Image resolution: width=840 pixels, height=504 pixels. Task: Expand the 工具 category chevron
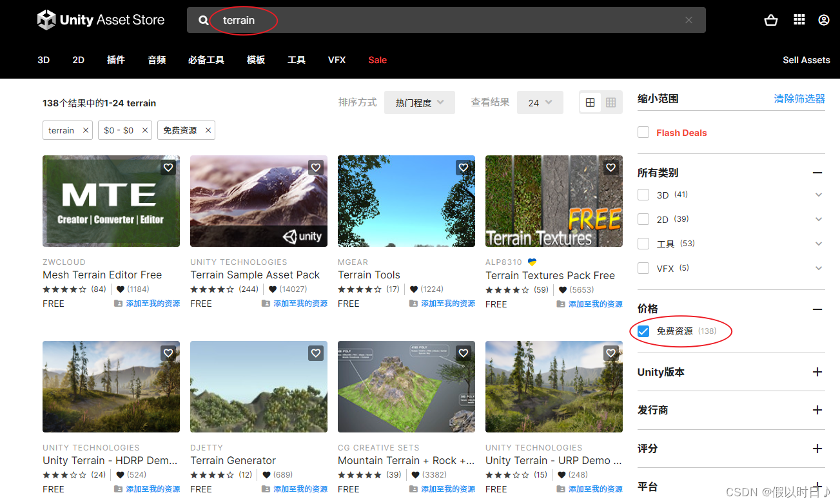(x=819, y=244)
